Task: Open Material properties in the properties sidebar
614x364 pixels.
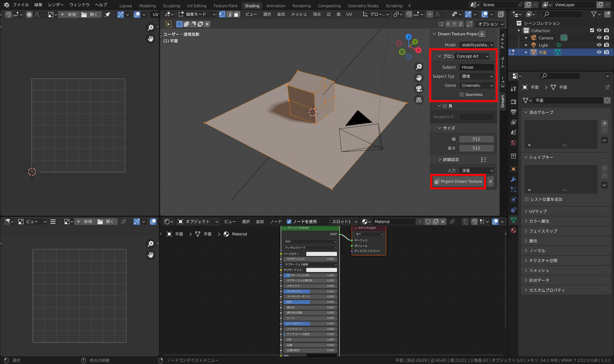Action: point(513,230)
